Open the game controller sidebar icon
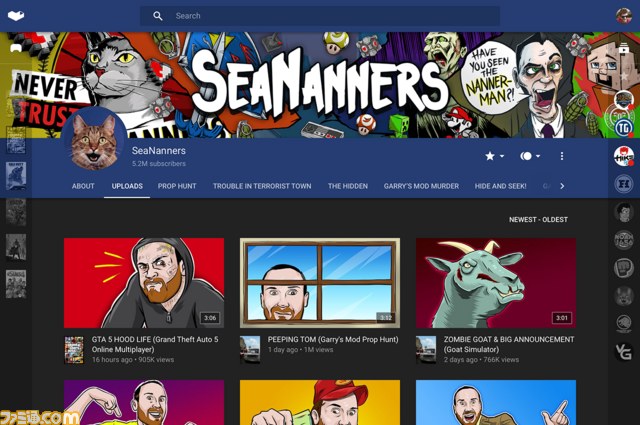The image size is (640, 425). (16, 48)
